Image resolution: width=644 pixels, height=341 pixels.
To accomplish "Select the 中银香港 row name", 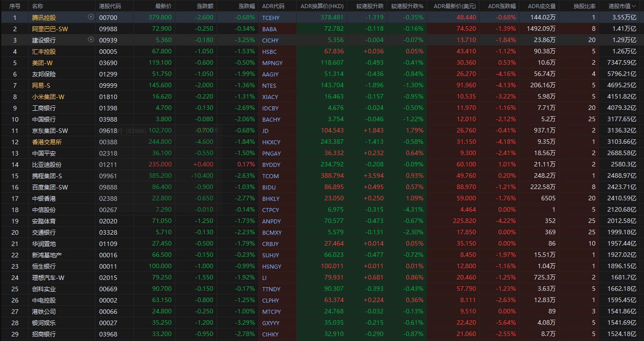I will coord(44,198).
